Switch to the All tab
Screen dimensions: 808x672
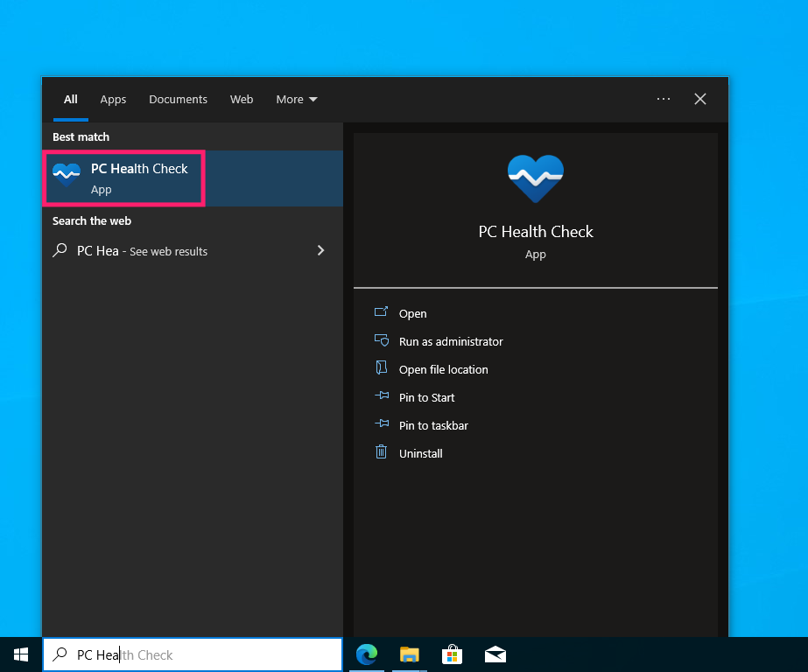tap(71, 100)
